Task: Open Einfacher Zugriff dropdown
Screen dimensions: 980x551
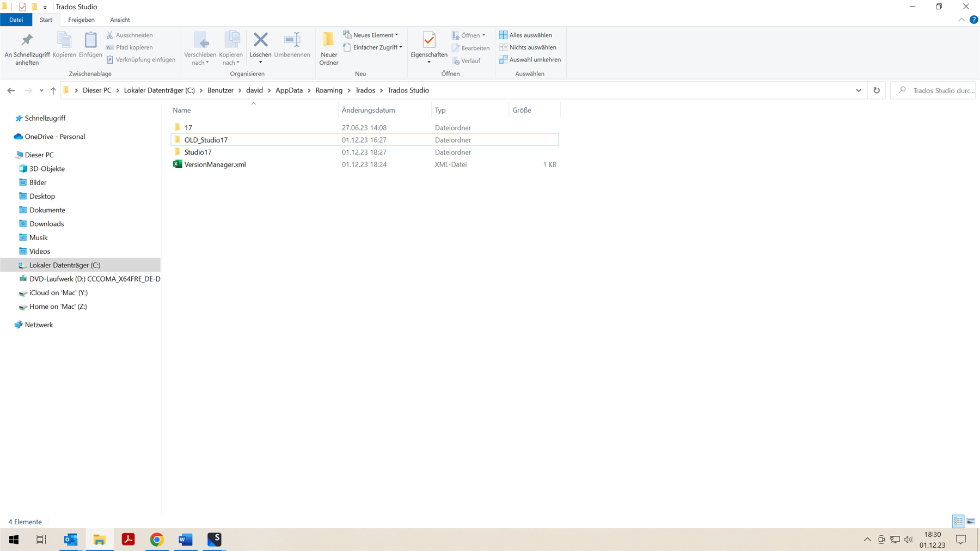Action: [373, 47]
